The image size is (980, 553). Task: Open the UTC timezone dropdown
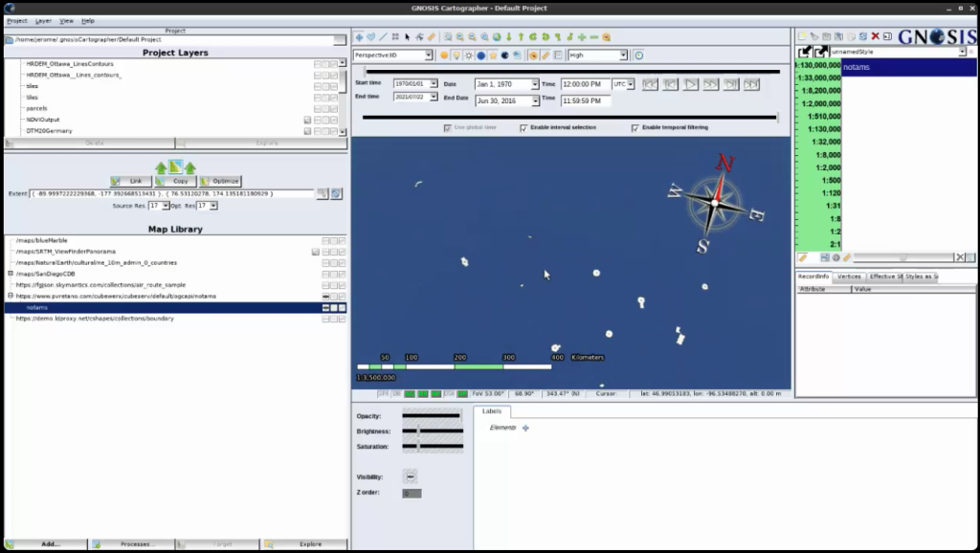pyautogui.click(x=624, y=84)
